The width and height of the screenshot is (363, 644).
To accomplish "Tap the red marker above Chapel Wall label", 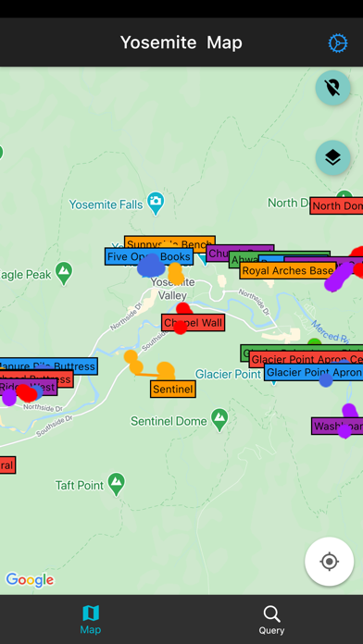I will (183, 308).
